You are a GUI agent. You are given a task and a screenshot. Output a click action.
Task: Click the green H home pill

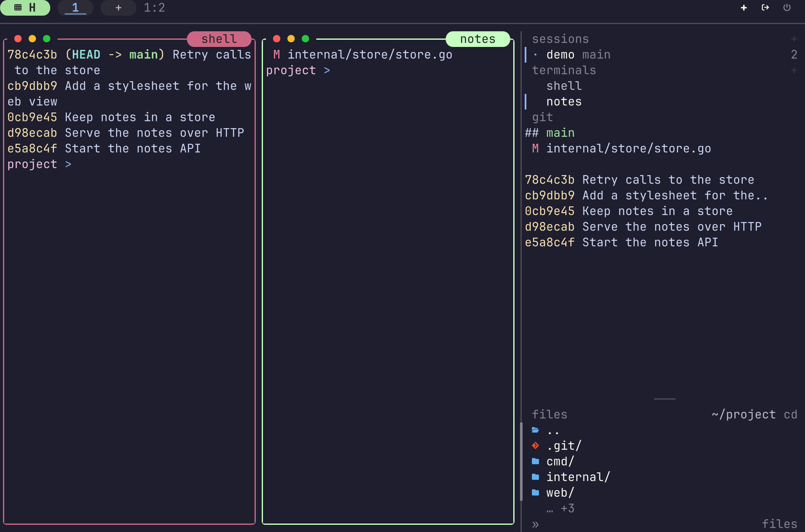(25, 8)
